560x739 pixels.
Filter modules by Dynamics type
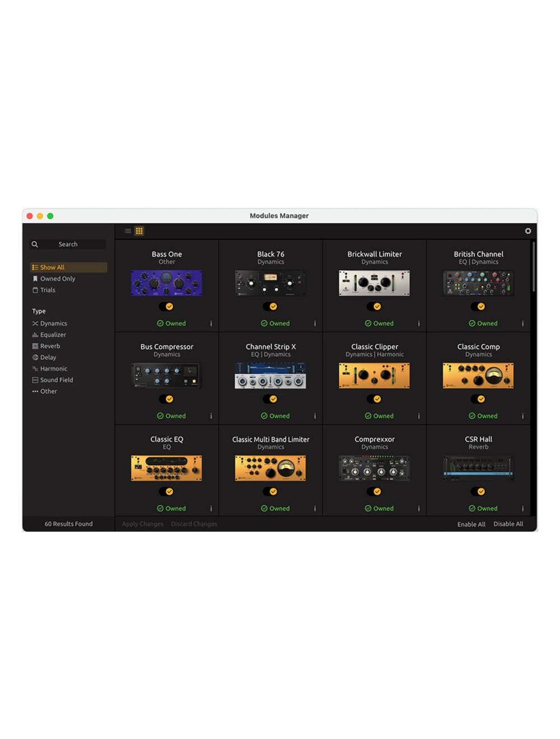click(53, 323)
